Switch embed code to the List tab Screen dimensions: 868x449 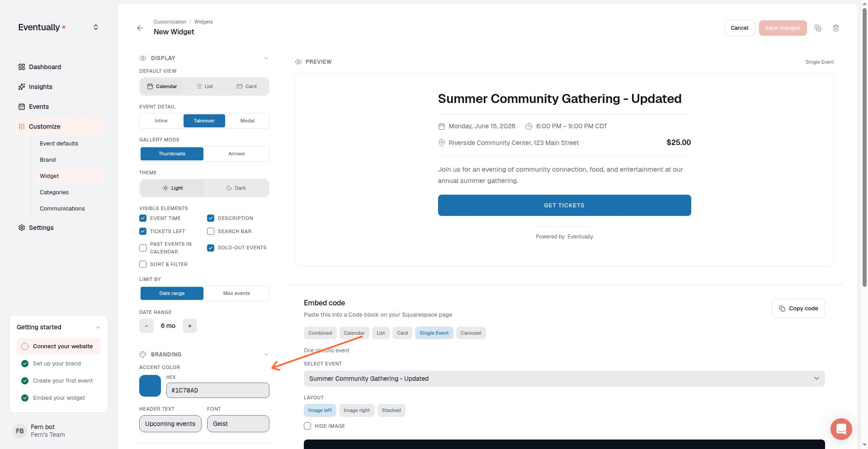(x=381, y=333)
